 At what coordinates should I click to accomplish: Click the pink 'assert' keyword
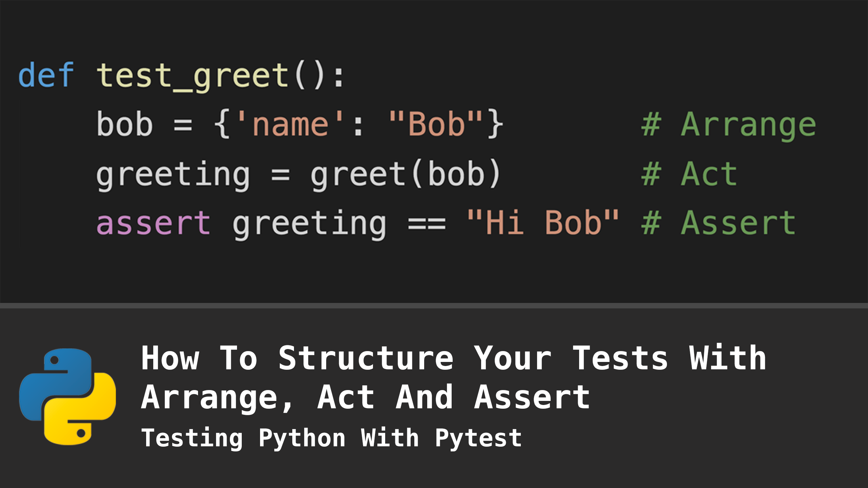click(x=154, y=223)
